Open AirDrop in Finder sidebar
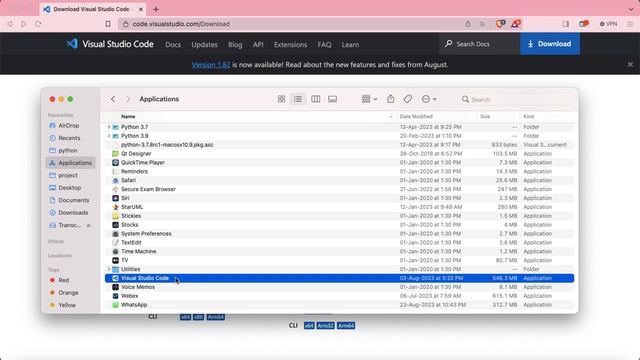 click(69, 126)
